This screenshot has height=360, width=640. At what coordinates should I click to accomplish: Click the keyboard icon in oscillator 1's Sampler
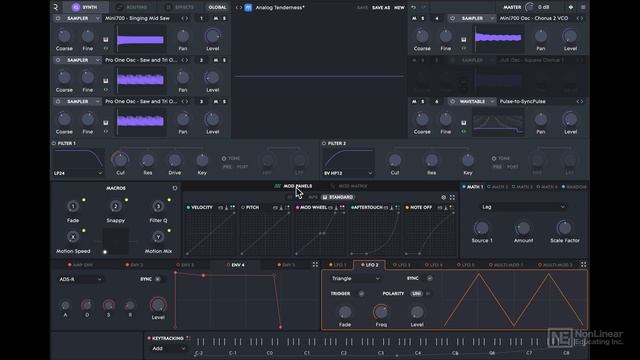pos(106,40)
